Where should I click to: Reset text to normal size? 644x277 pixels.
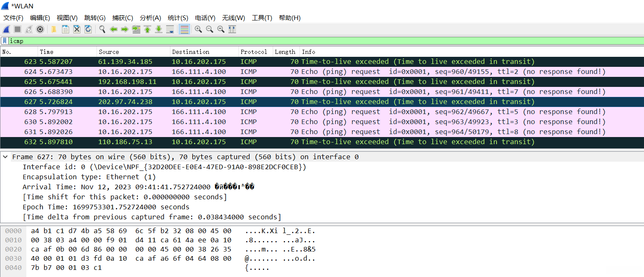(221, 29)
